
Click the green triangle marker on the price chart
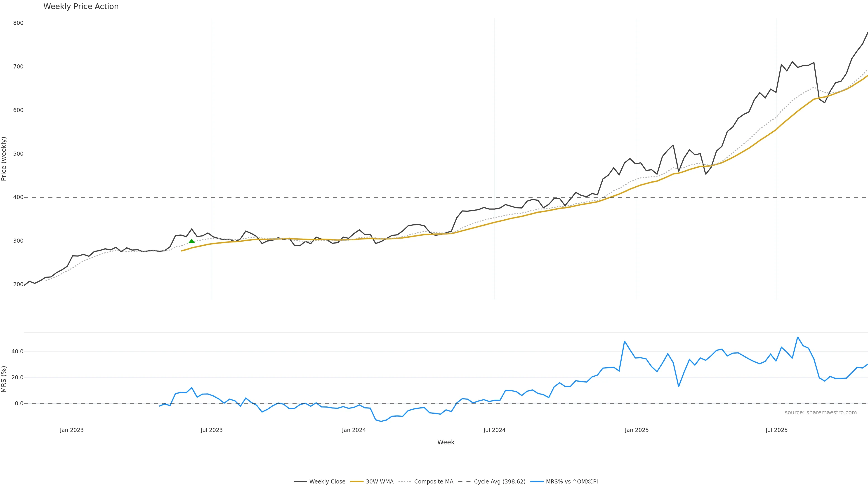[192, 241]
